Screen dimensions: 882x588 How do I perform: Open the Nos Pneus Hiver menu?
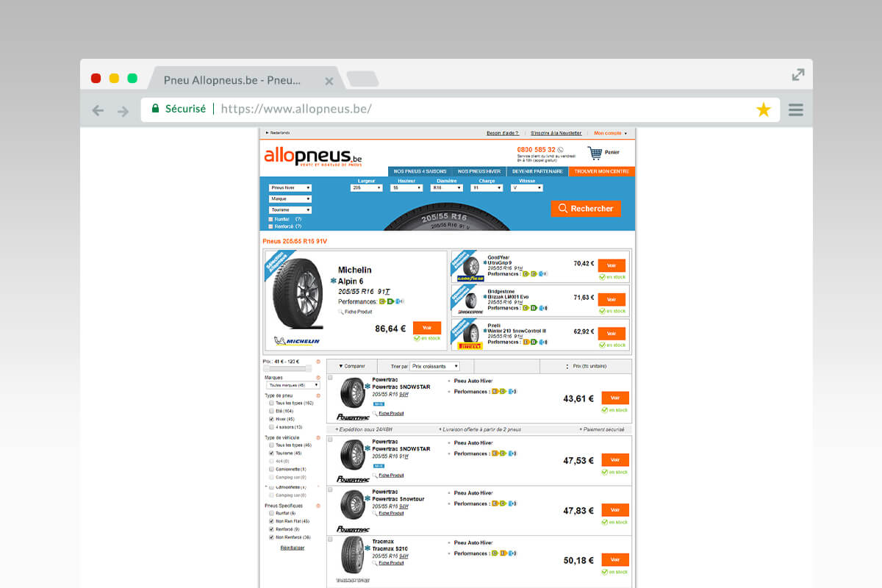pos(479,171)
